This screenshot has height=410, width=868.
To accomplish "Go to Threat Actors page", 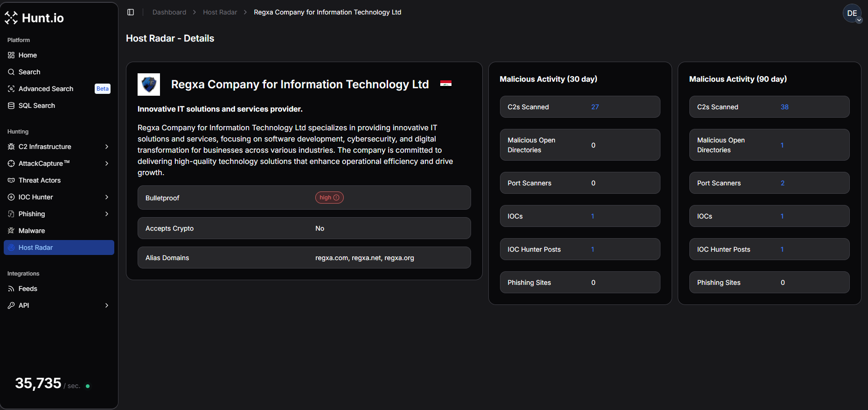I will point(59,180).
